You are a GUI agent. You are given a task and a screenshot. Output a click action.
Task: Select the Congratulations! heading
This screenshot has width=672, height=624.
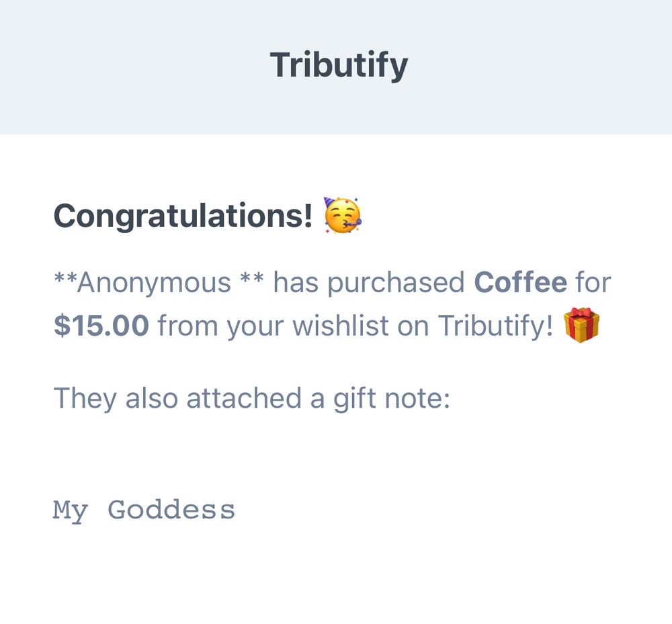tap(183, 216)
